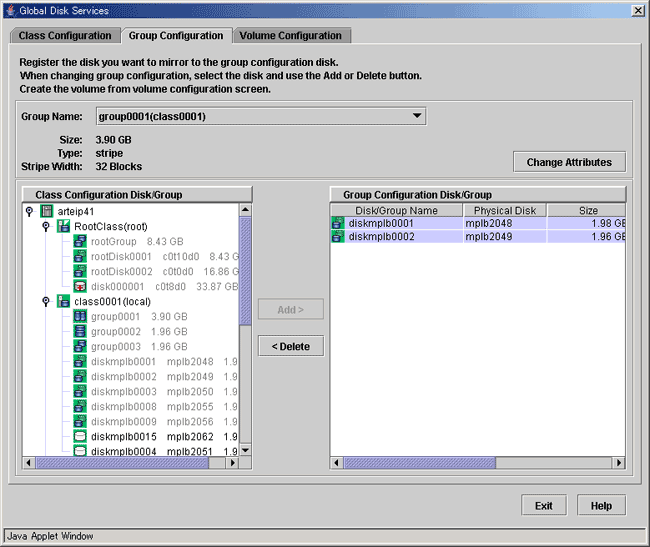Click the group0001 stripe group icon
Image resolution: width=650 pixels, height=547 pixels.
click(x=80, y=316)
